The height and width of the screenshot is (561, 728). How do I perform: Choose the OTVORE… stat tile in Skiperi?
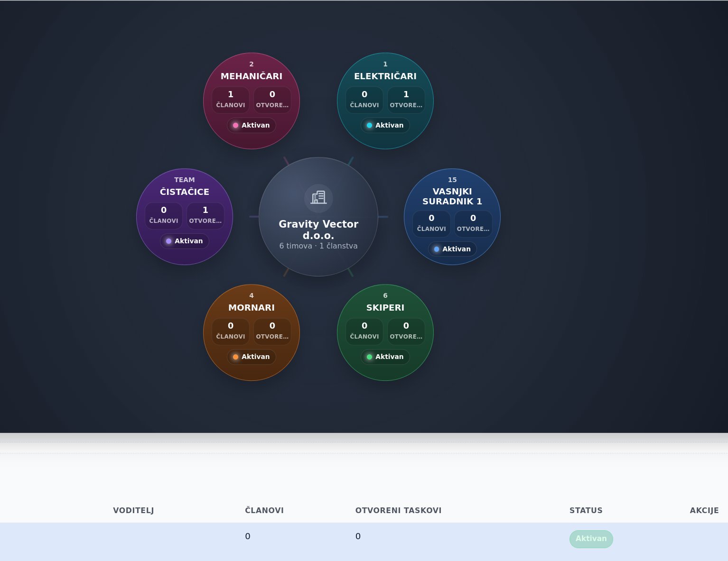(406, 331)
